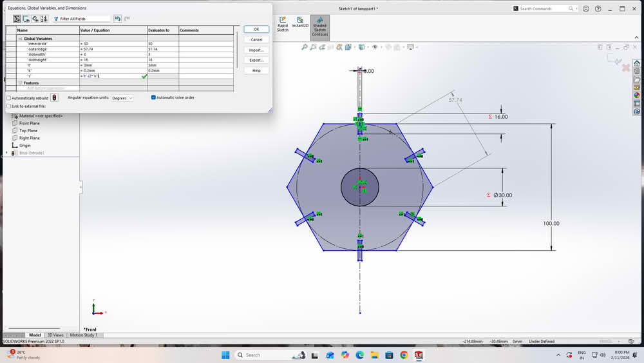Open the File Explorer task pane tab
Viewport: 644px width, 363px height.
coord(637,79)
